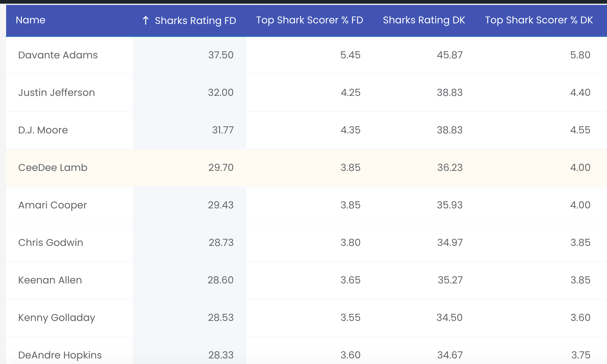The width and height of the screenshot is (607, 364).
Task: Click the Kenny Golladay row name
Action: (57, 318)
